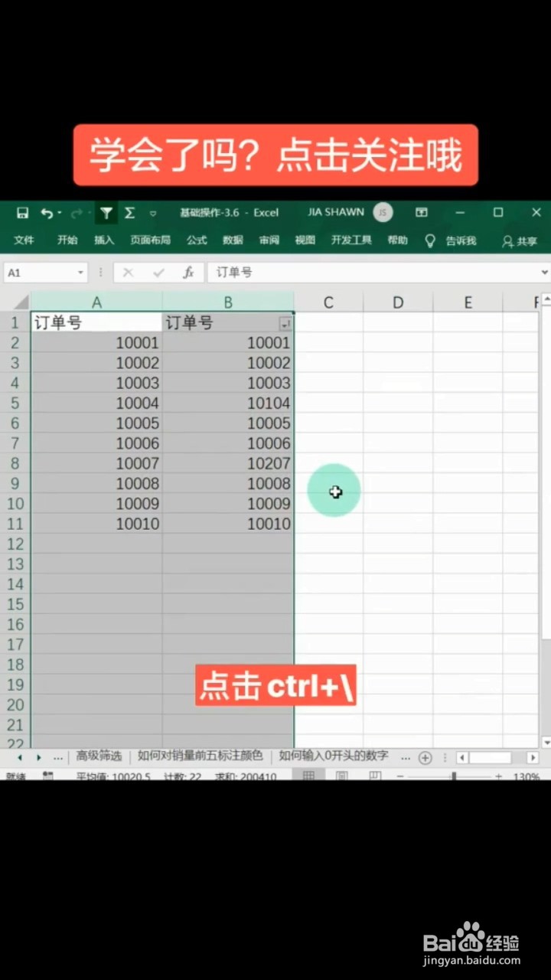Click horizontal scrollbar right arrow
The image size is (551, 980).
(533, 757)
